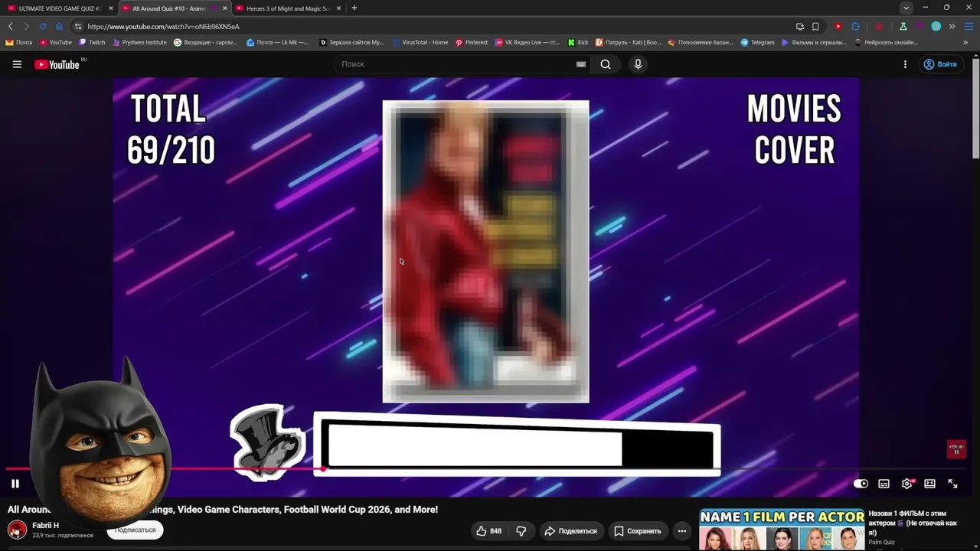The width and height of the screenshot is (980, 551).
Task: Open the Telegram bookmark
Action: (757, 43)
